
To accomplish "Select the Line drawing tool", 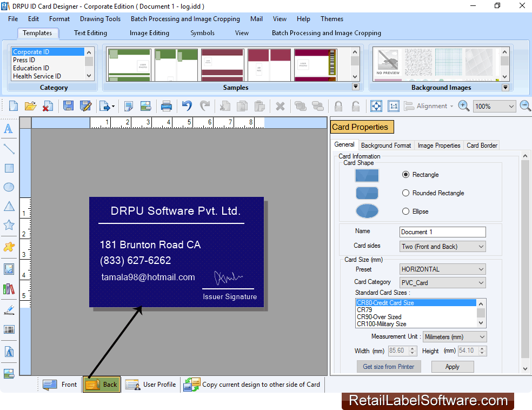I will pos(9,149).
